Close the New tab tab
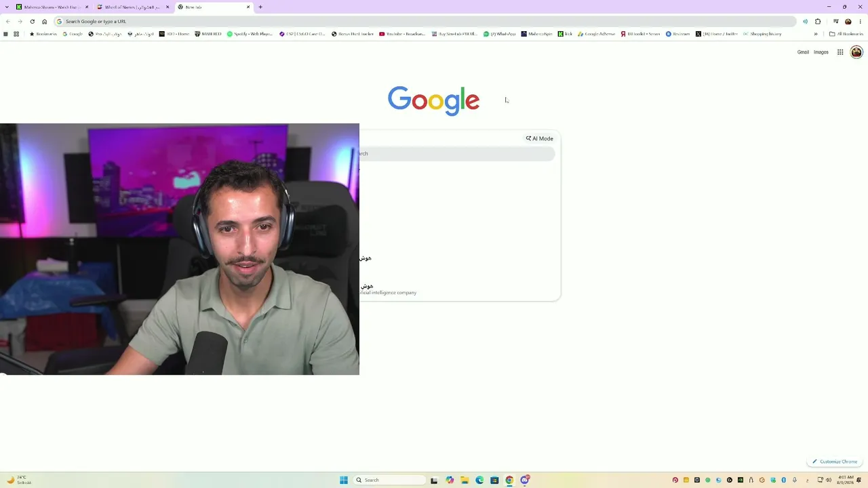 pos(248,7)
